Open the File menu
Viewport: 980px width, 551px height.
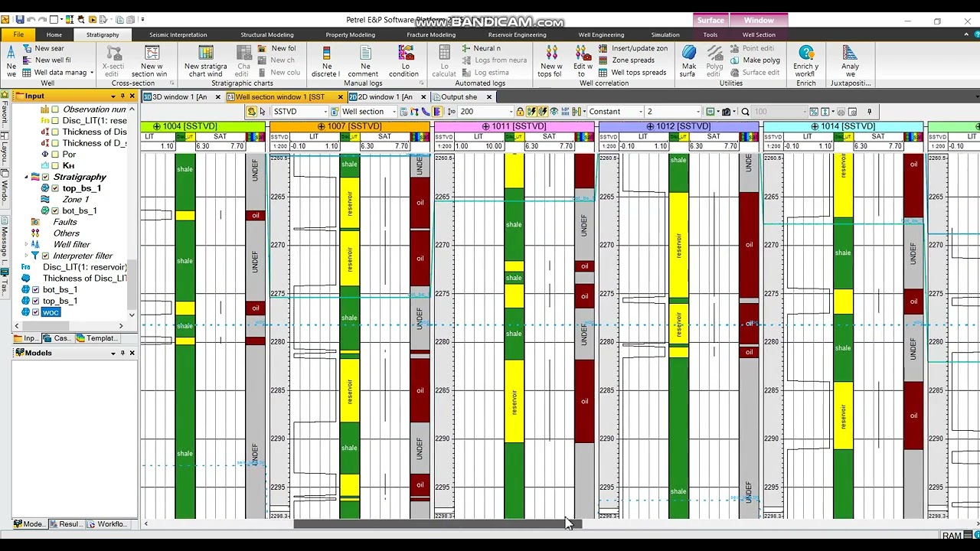click(x=18, y=34)
